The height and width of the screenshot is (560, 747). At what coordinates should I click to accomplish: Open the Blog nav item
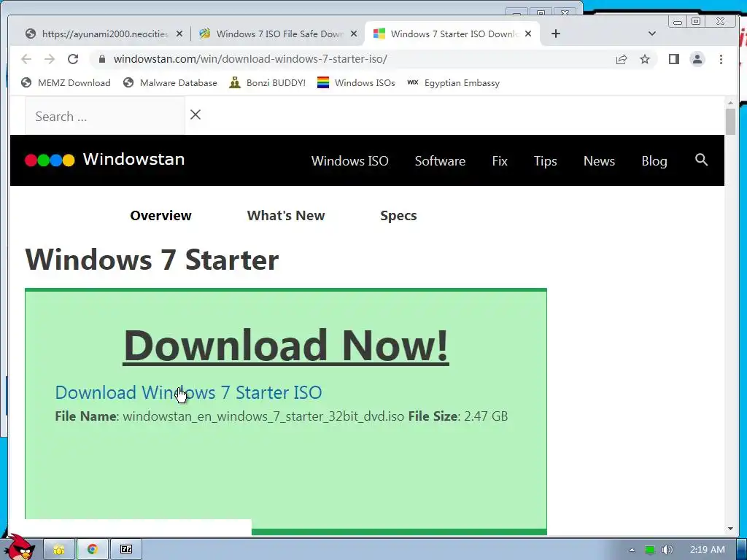[654, 161]
